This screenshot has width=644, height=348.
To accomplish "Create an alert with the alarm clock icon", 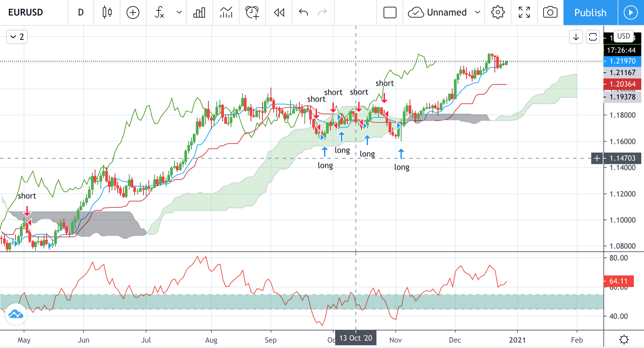I will (x=252, y=13).
